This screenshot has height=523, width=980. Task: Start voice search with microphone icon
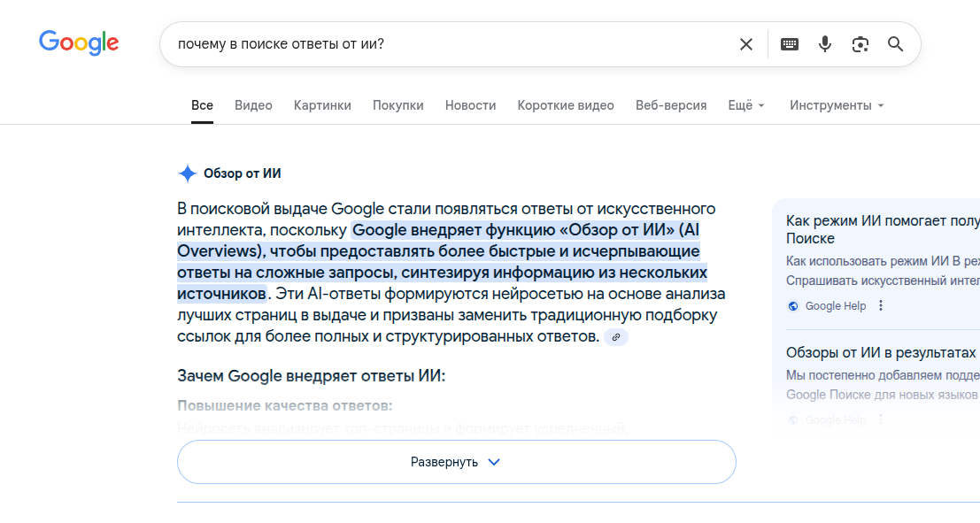pyautogui.click(x=825, y=44)
